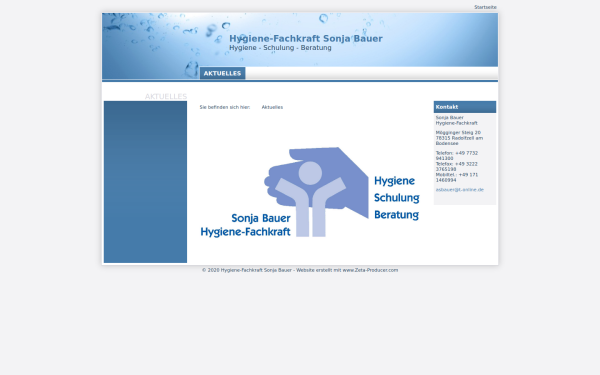
Task: Click the 'Sie befinden sich hier:' label
Action: click(225, 107)
